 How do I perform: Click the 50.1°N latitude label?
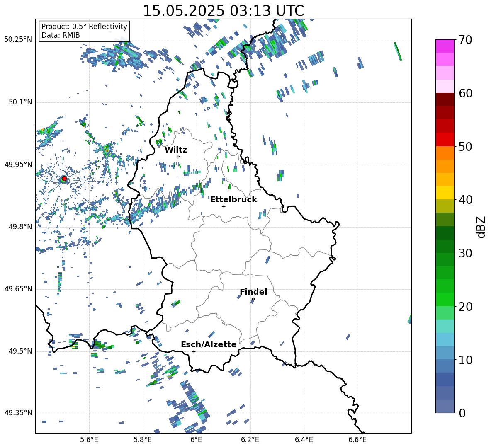click(x=20, y=102)
